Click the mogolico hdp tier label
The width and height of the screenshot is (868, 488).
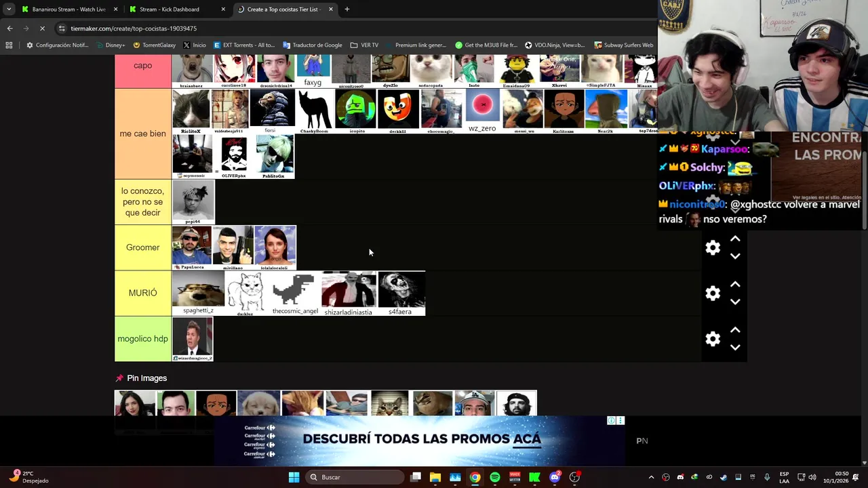pos(142,339)
